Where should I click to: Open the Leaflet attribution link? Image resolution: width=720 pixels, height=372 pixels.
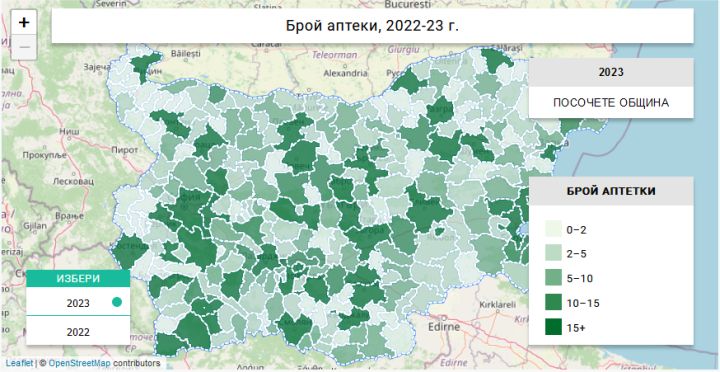19,363
